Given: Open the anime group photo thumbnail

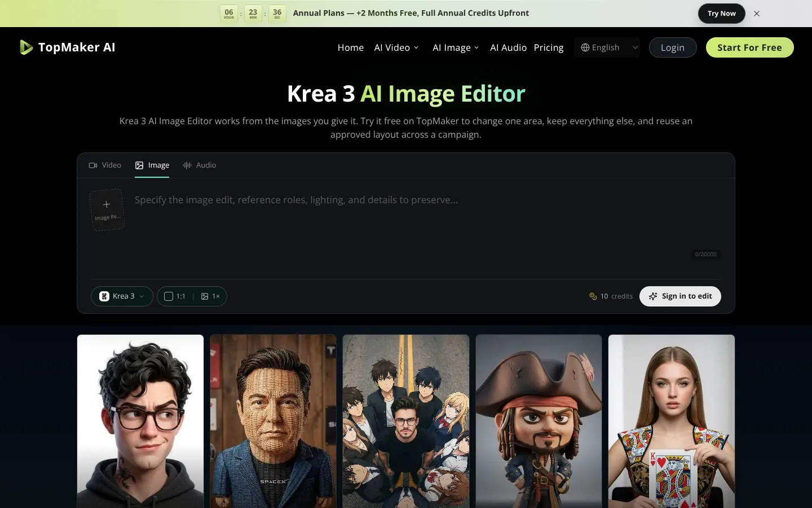Looking at the screenshot, I should [406, 421].
